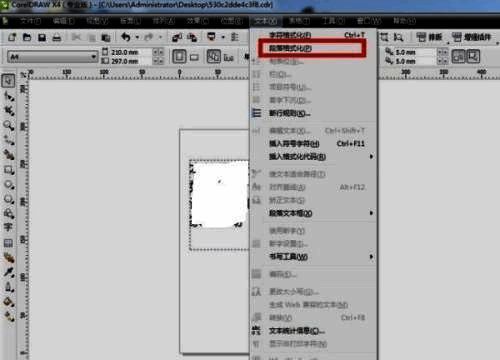This screenshot has width=500, height=360.
Task: Select the Ellipse tool
Action: 9,185
